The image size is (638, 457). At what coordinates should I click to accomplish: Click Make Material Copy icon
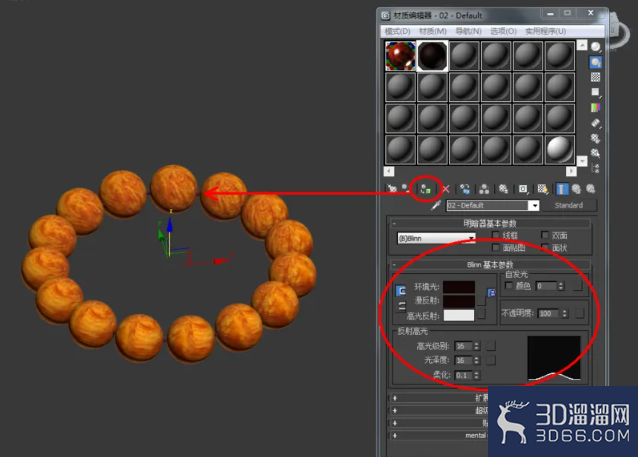point(465,189)
